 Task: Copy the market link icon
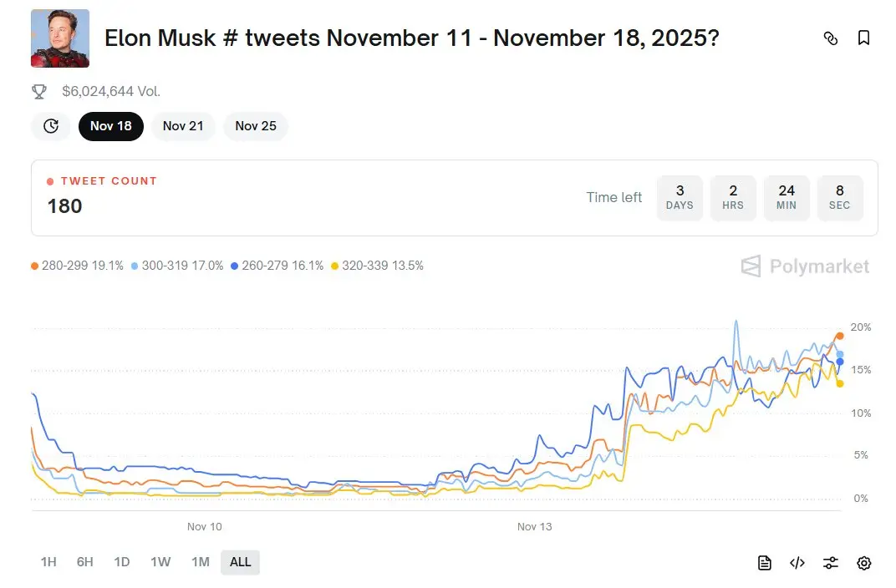[830, 38]
